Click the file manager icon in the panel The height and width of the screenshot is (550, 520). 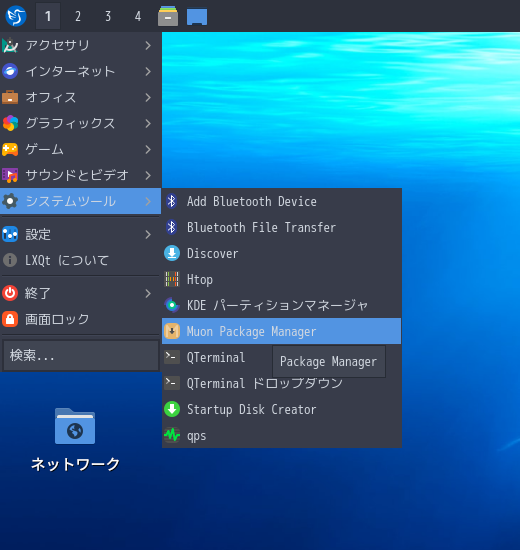coord(168,16)
